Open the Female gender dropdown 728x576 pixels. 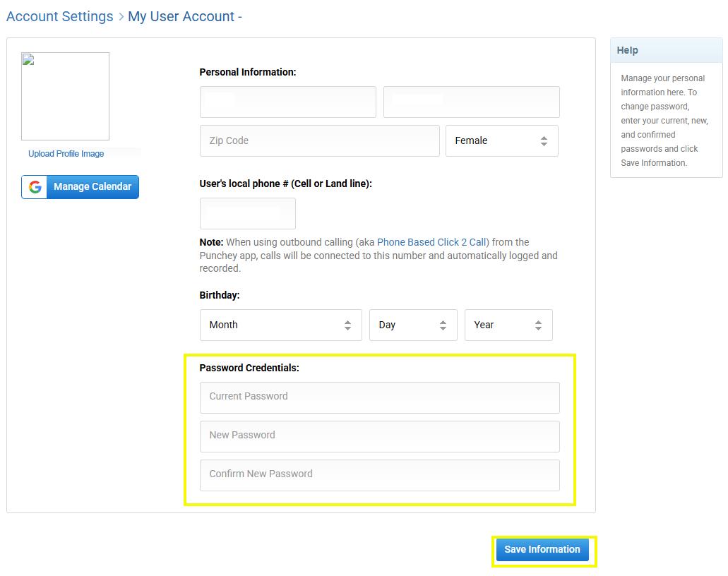tap(502, 140)
